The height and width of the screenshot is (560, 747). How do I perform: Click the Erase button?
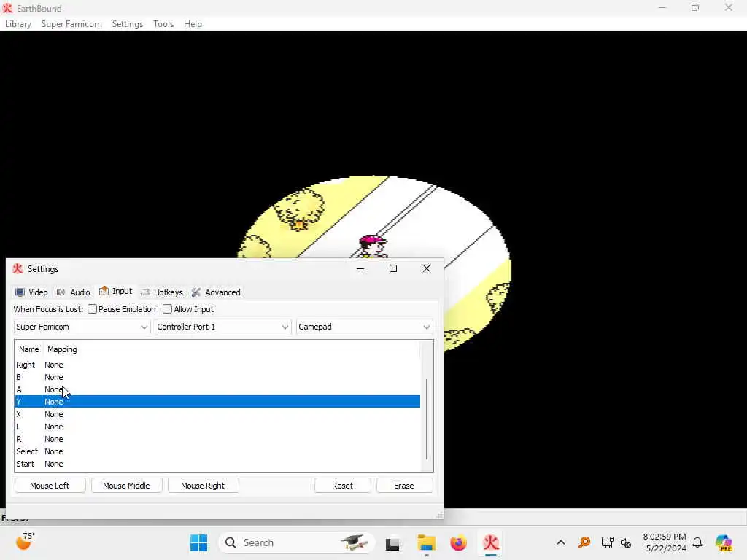pos(404,485)
